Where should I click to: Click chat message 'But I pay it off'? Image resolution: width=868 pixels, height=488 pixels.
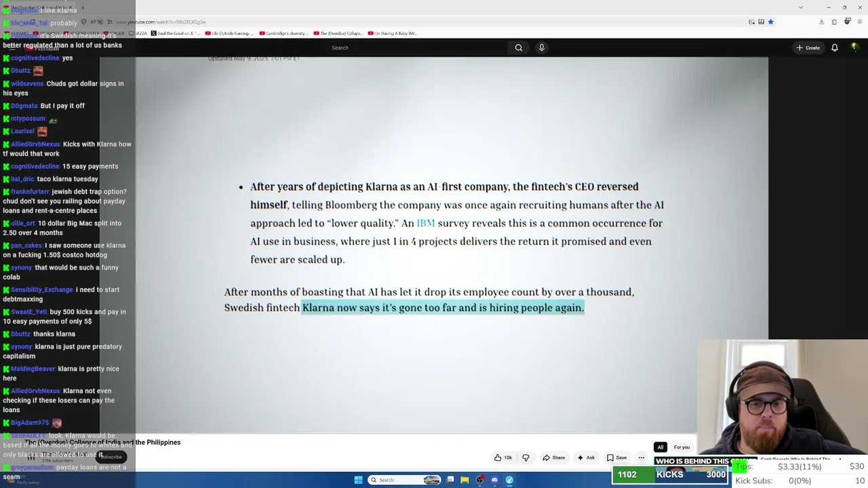pos(62,106)
